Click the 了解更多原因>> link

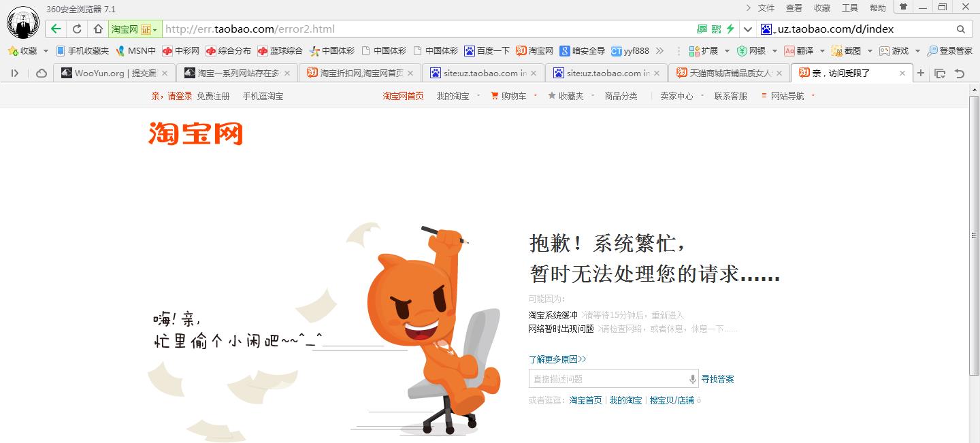coord(557,359)
